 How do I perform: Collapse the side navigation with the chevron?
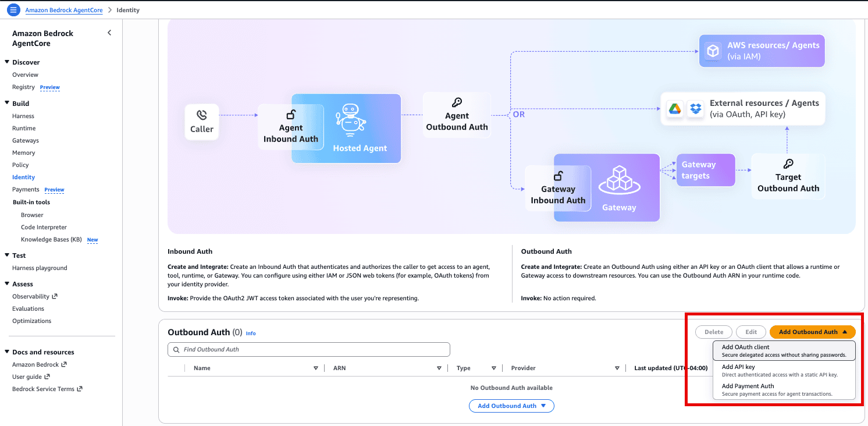(109, 33)
